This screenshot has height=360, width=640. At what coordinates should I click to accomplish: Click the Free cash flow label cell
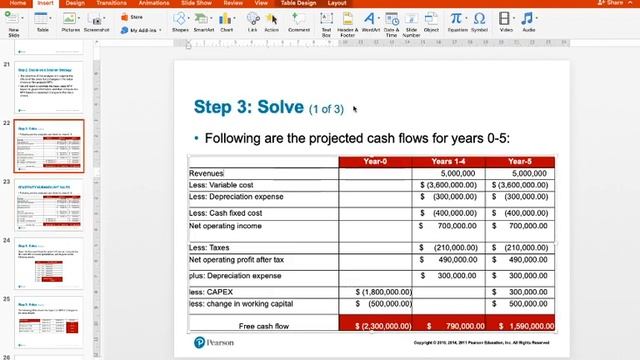pos(263,323)
